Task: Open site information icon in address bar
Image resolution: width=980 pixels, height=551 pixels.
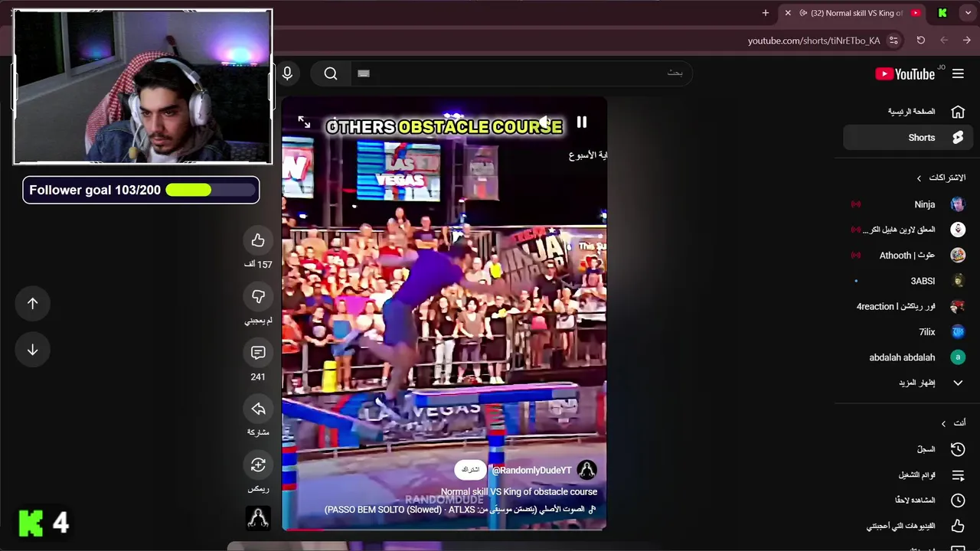Action: 893,41
